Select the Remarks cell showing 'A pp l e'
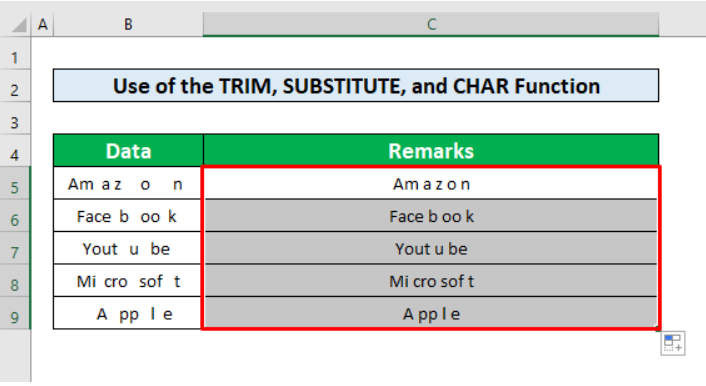The height and width of the screenshot is (386, 706). [431, 313]
